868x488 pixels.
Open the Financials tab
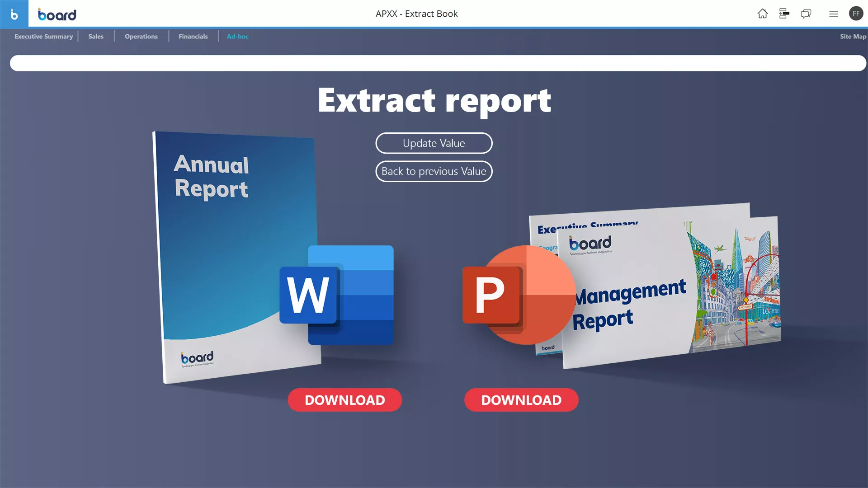pos(193,36)
